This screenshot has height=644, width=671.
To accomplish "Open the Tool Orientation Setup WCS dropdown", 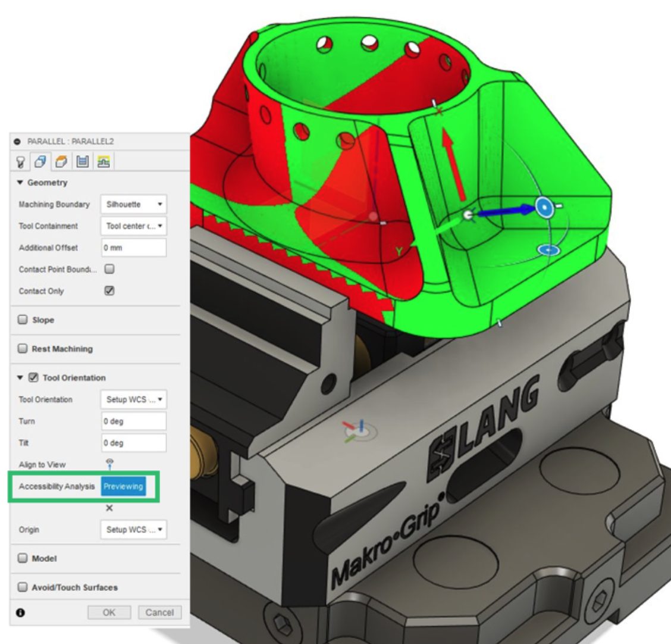I will (133, 399).
